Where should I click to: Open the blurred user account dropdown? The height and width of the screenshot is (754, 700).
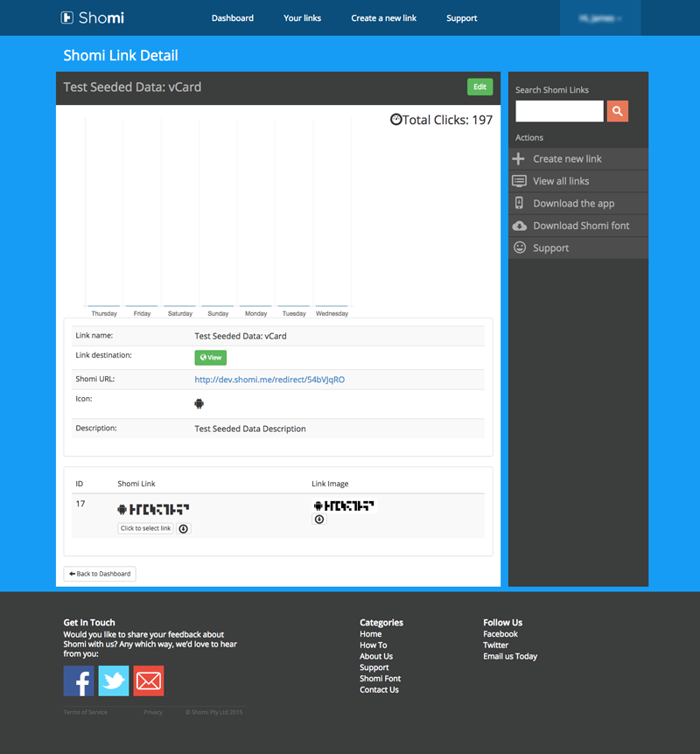coord(600,17)
